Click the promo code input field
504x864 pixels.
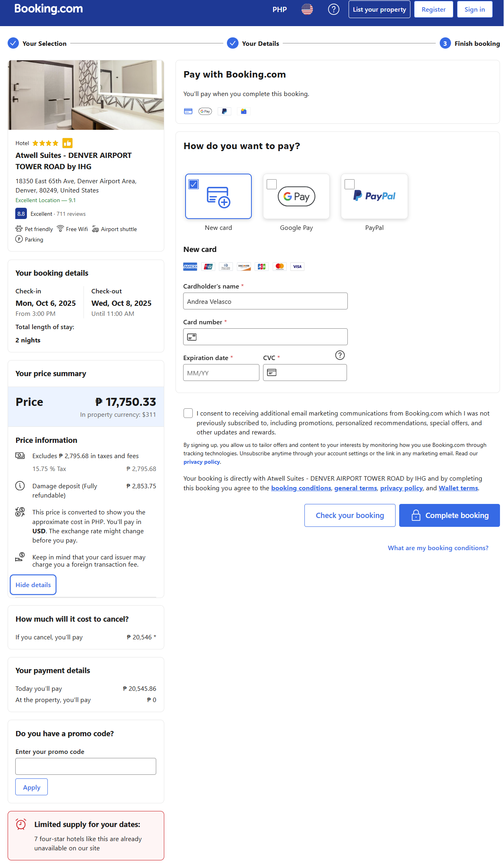[86, 766]
